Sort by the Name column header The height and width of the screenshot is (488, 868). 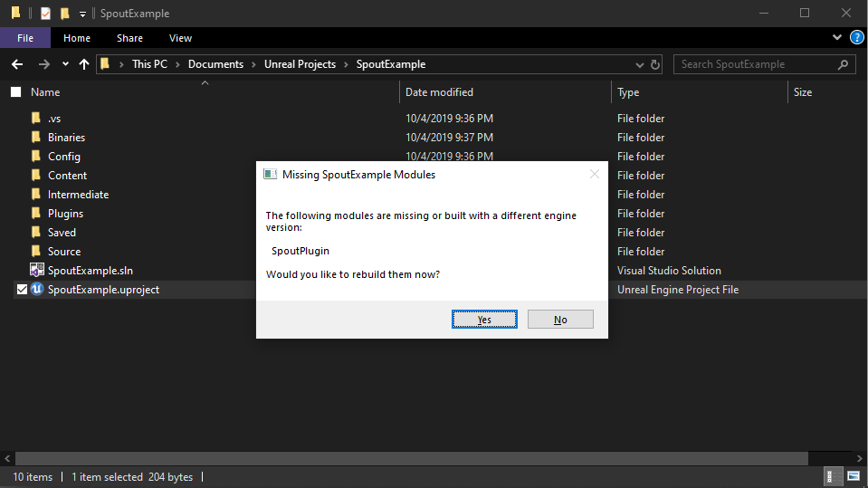click(x=45, y=92)
